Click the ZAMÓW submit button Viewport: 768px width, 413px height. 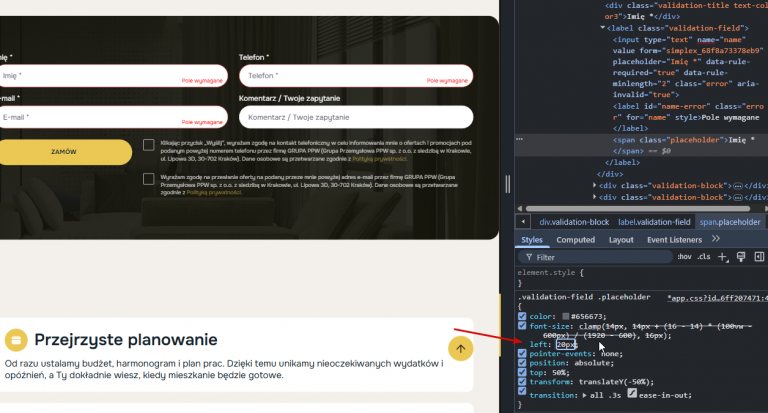[64, 152]
